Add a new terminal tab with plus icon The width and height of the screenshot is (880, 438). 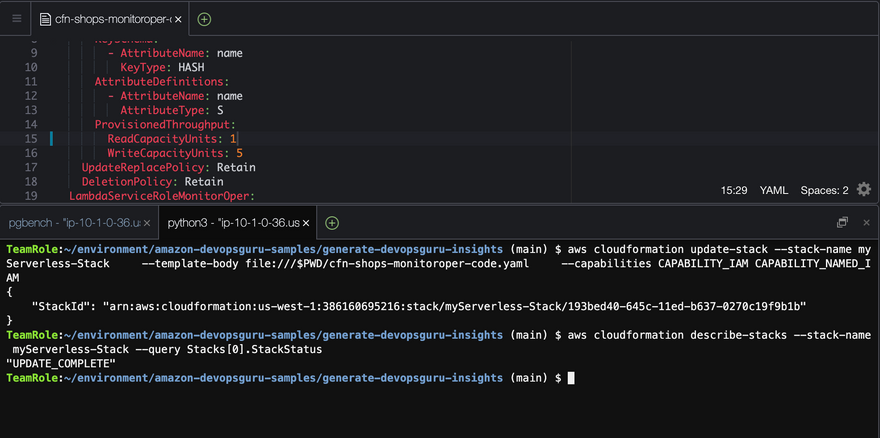point(332,223)
